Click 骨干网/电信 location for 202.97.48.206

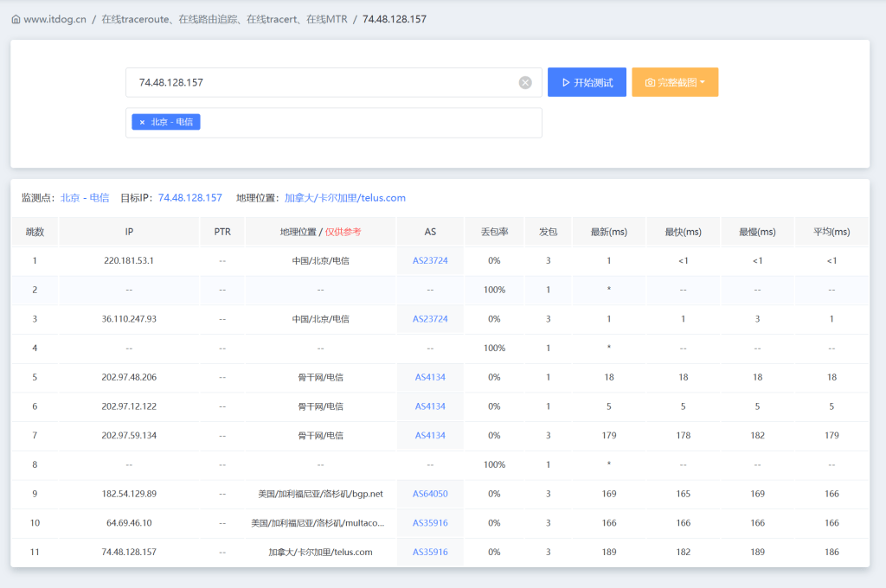pos(320,377)
